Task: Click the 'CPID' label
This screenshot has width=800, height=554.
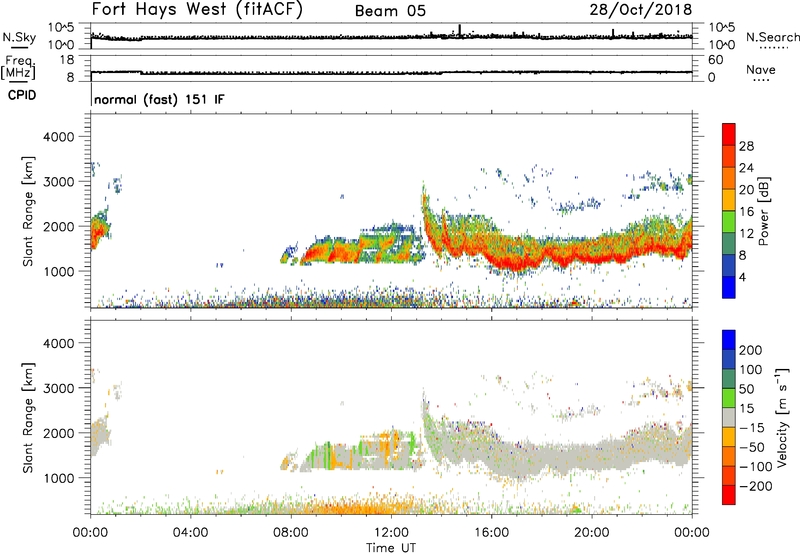Action: click(22, 95)
